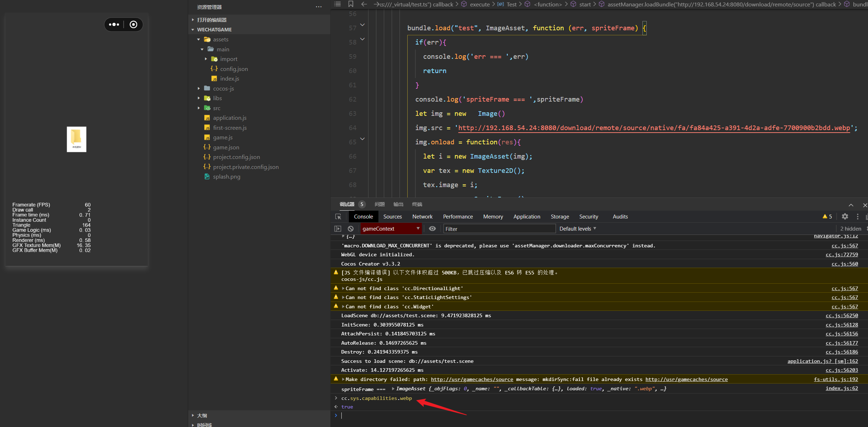Viewport: 868px width, 427px height.
Task: Show the 2 hidden console messages
Action: coord(851,228)
